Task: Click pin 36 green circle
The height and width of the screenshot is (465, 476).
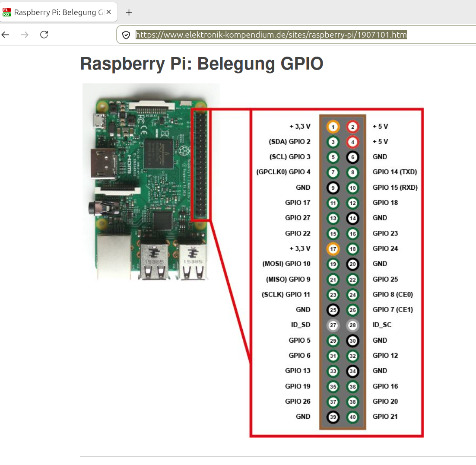Action: [352, 386]
